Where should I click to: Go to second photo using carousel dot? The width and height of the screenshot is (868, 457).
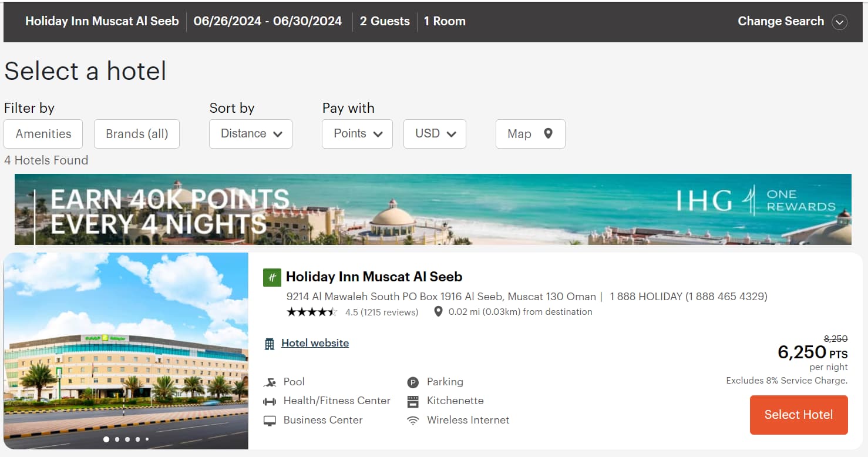pos(117,439)
